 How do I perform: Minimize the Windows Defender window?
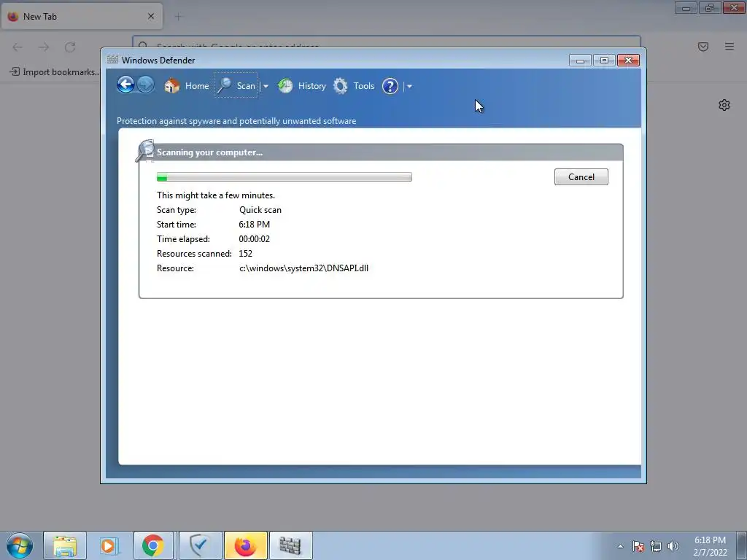pos(580,61)
